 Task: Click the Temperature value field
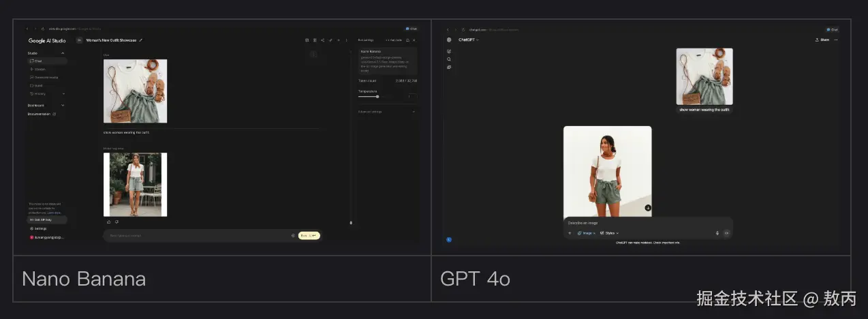click(412, 96)
